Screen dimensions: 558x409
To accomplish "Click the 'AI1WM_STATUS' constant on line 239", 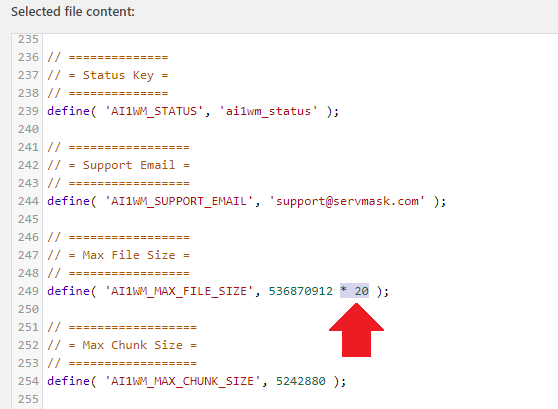I will click(154, 111).
